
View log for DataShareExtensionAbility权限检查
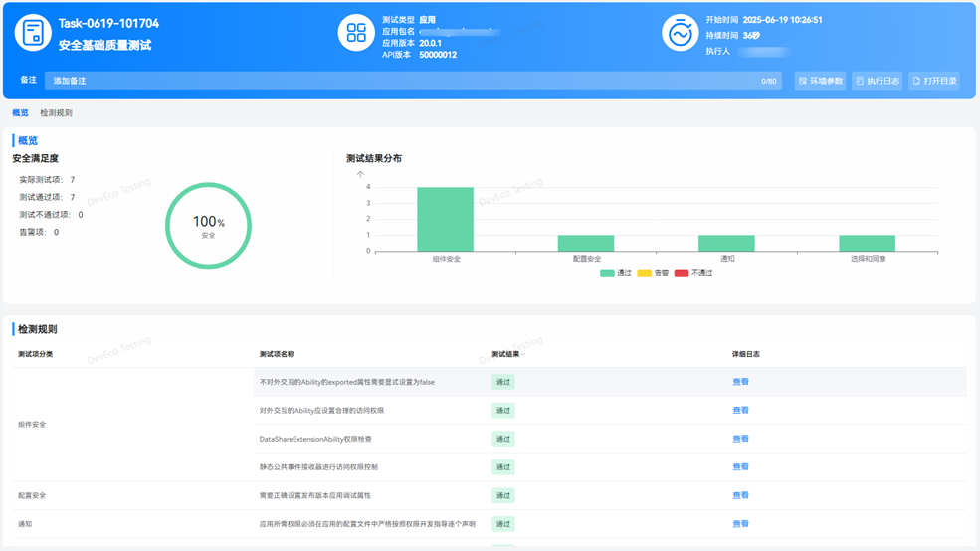pyautogui.click(x=740, y=439)
